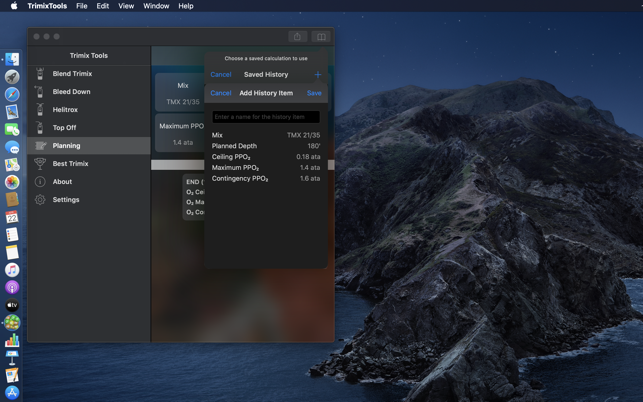This screenshot has width=643, height=402.
Task: Open Keynote from the dock
Action: tap(12, 358)
